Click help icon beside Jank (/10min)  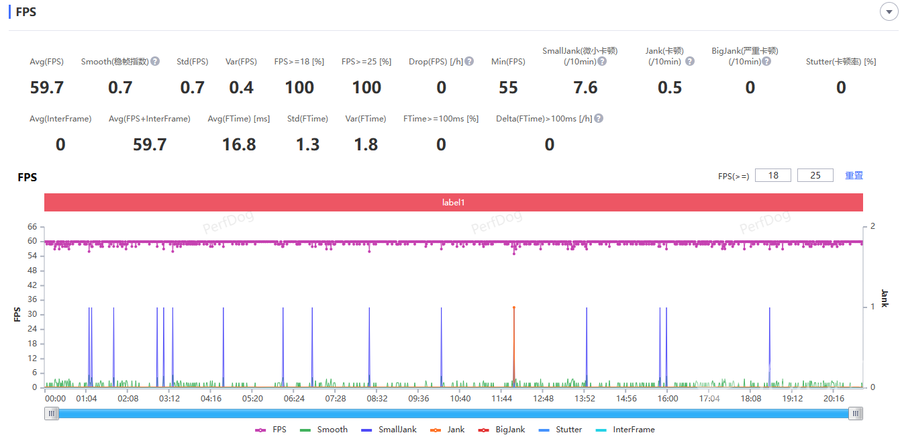pyautogui.click(x=689, y=62)
